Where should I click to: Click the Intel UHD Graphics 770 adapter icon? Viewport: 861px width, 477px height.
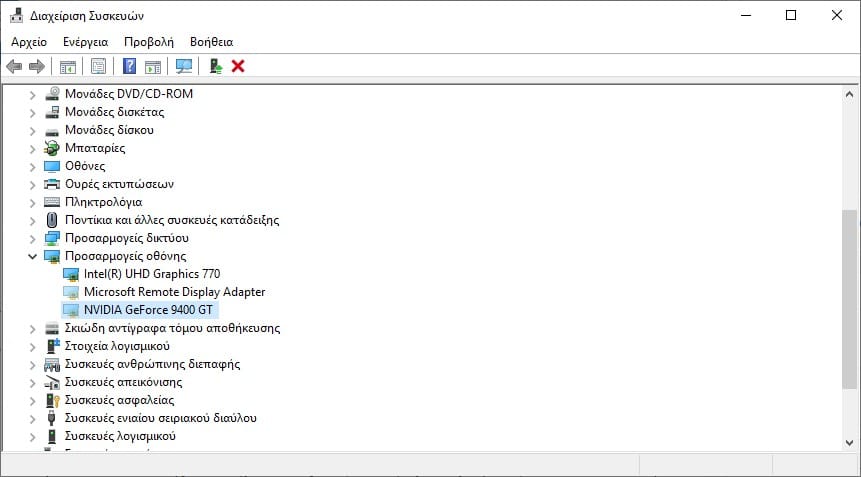[71, 274]
